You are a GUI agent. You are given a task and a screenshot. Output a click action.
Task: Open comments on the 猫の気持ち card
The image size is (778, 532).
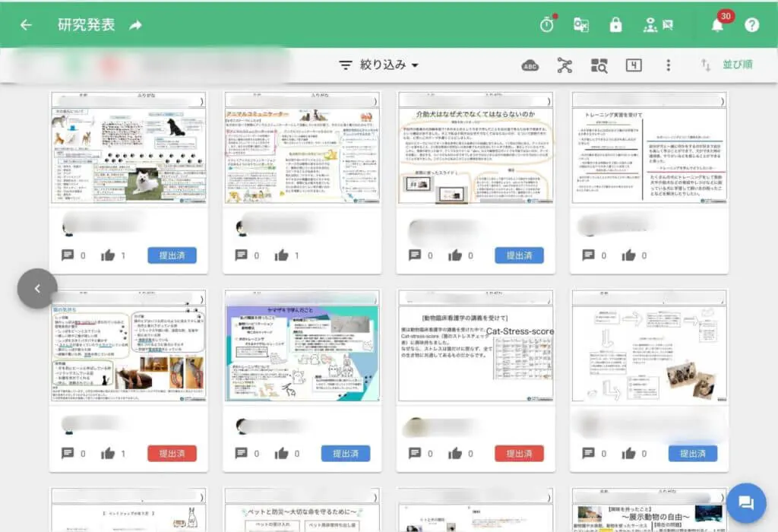click(x=68, y=453)
